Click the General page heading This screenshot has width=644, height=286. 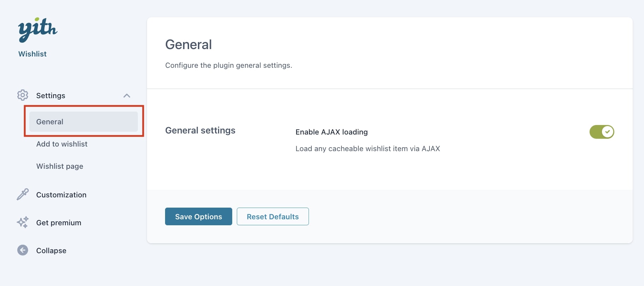(x=188, y=44)
